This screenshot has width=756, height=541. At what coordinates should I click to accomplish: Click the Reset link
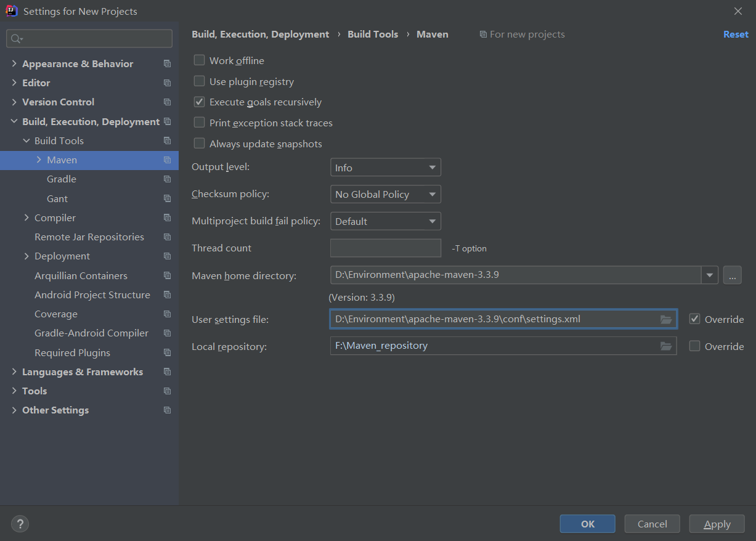pos(736,35)
